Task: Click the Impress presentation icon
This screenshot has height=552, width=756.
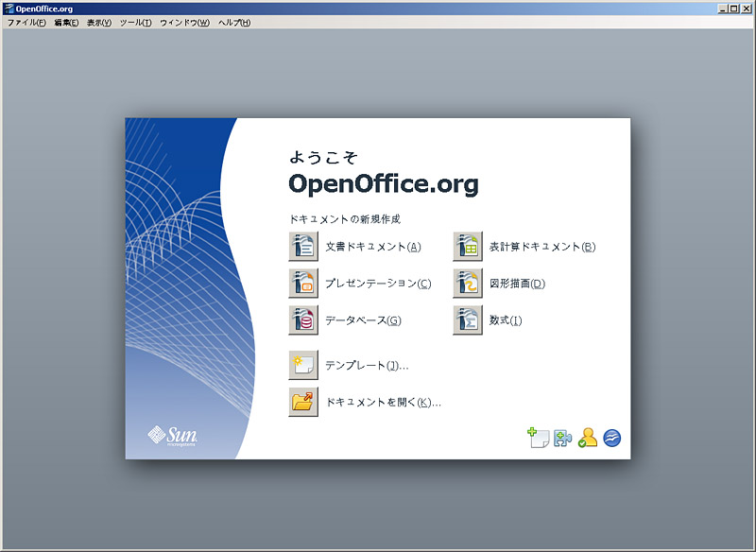Action: point(303,283)
